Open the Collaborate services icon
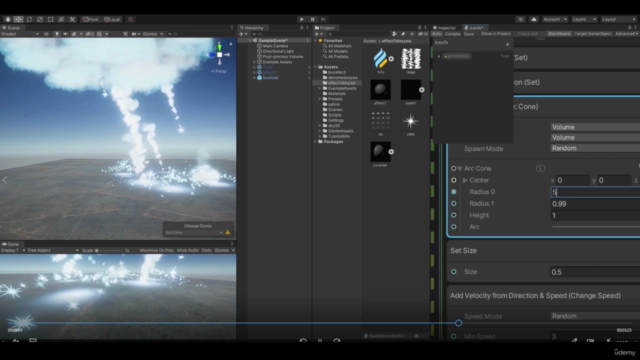Image resolution: width=640 pixels, height=360 pixels. [520, 19]
